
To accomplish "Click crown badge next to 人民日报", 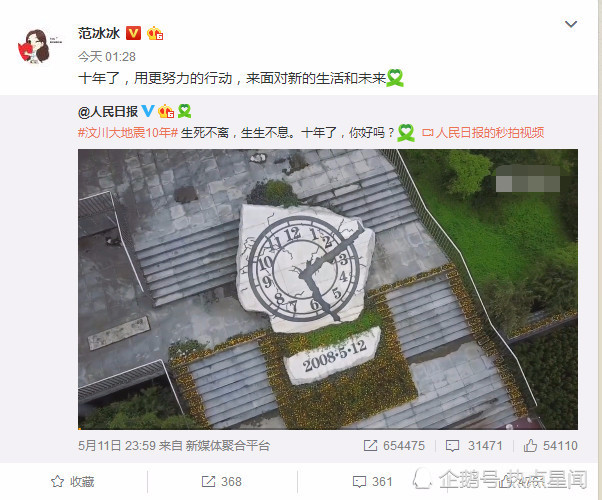I will (x=166, y=111).
